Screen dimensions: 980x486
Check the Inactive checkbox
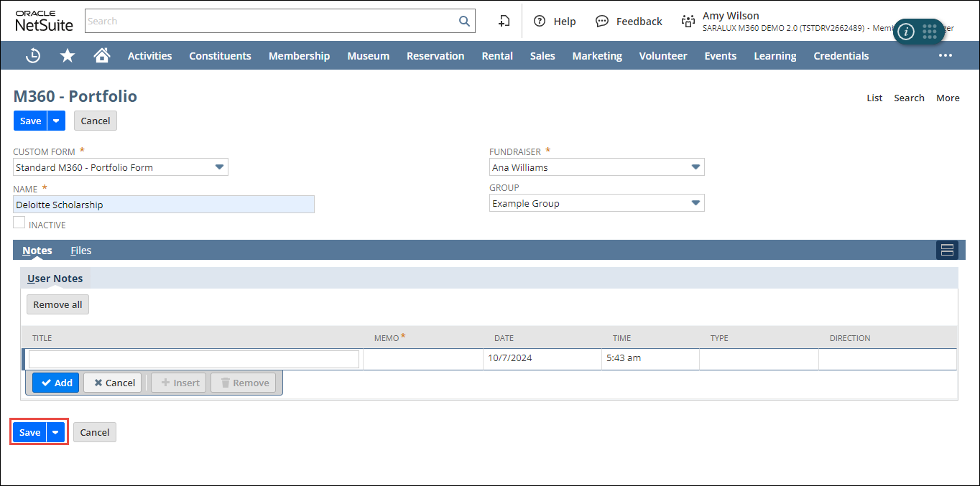pos(19,223)
